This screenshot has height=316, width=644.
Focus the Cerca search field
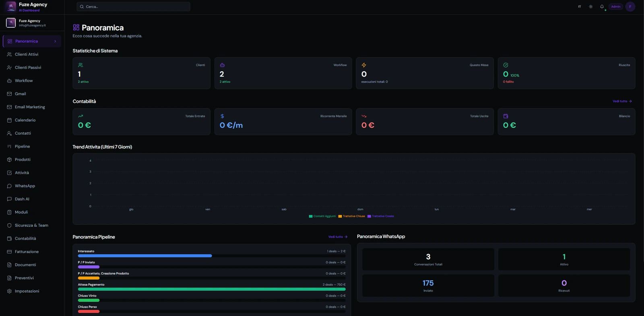click(133, 6)
